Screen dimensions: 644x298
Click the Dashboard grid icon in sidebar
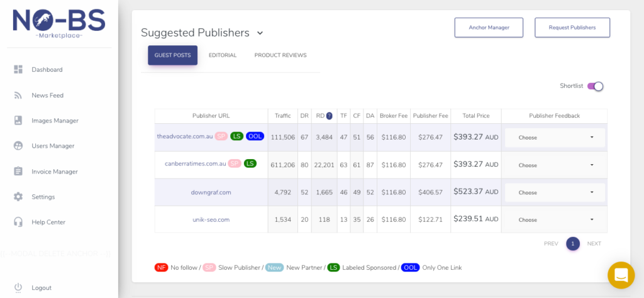(x=18, y=69)
